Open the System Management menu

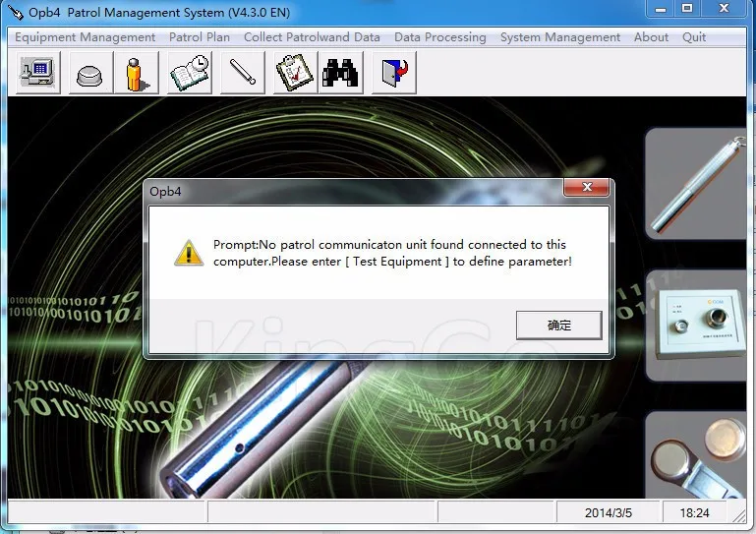pyautogui.click(x=559, y=37)
